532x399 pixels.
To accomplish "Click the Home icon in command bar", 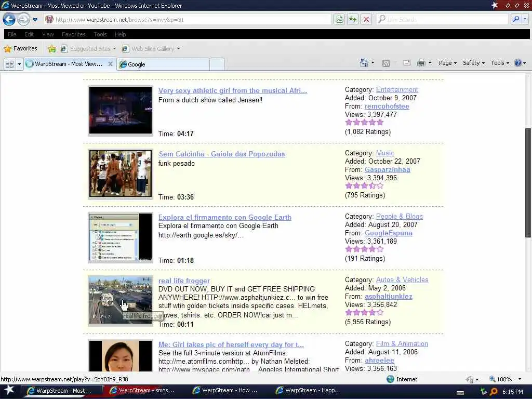I will 364,63.
